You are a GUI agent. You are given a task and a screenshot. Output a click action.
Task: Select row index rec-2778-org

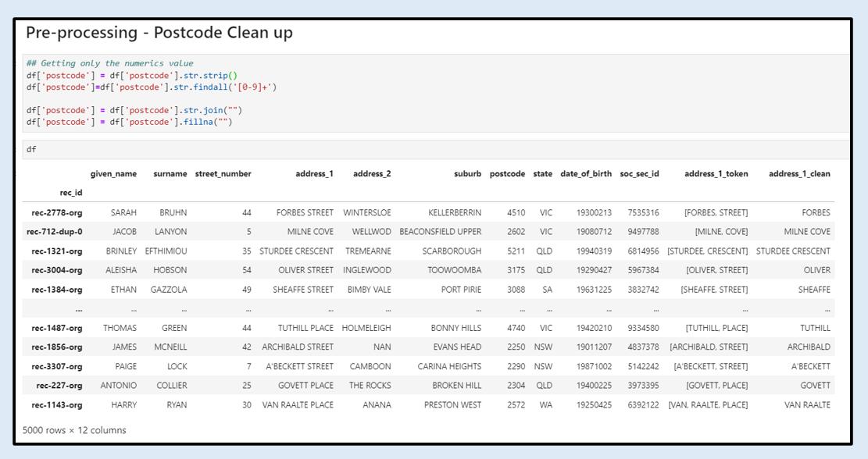[57, 212]
